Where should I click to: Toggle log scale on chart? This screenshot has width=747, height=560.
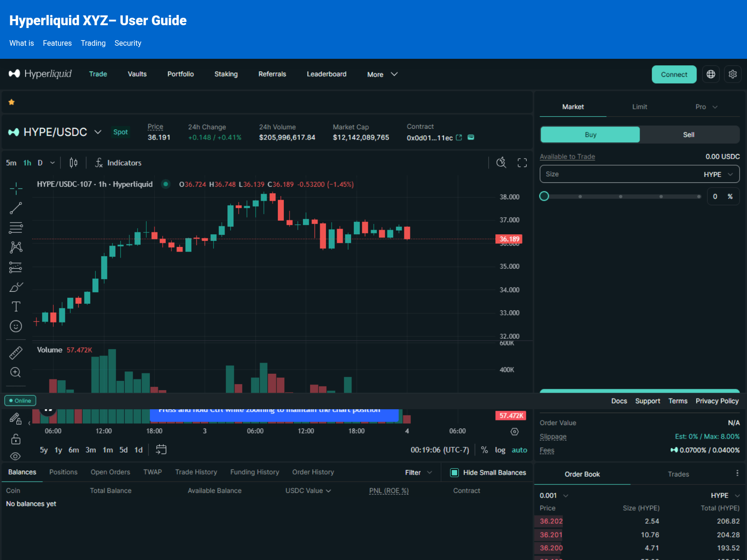point(500,450)
